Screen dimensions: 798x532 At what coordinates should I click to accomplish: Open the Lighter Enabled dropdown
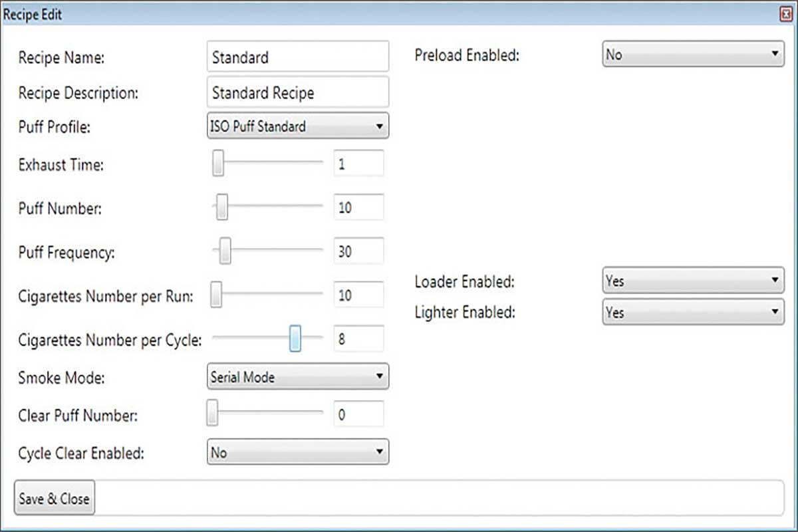click(x=693, y=312)
